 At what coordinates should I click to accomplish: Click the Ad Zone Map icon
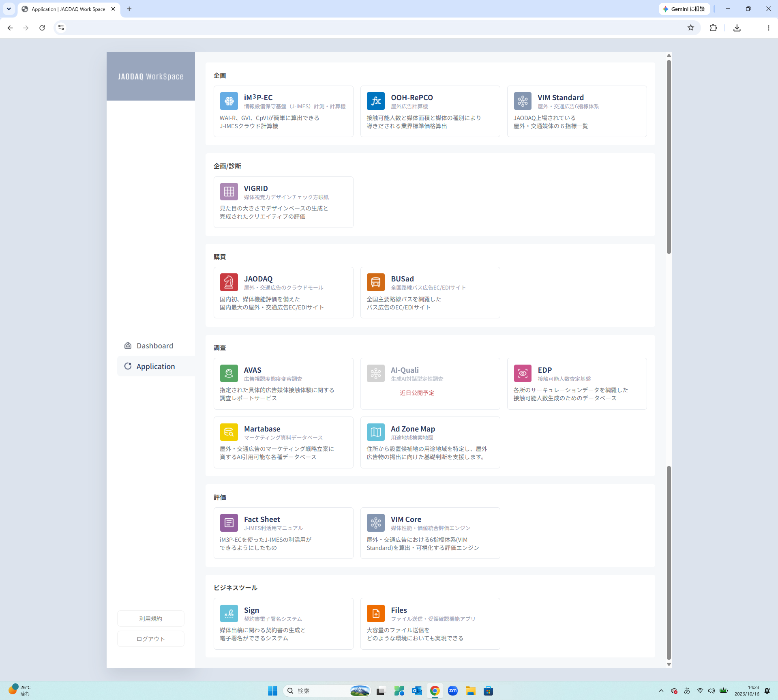(x=375, y=432)
